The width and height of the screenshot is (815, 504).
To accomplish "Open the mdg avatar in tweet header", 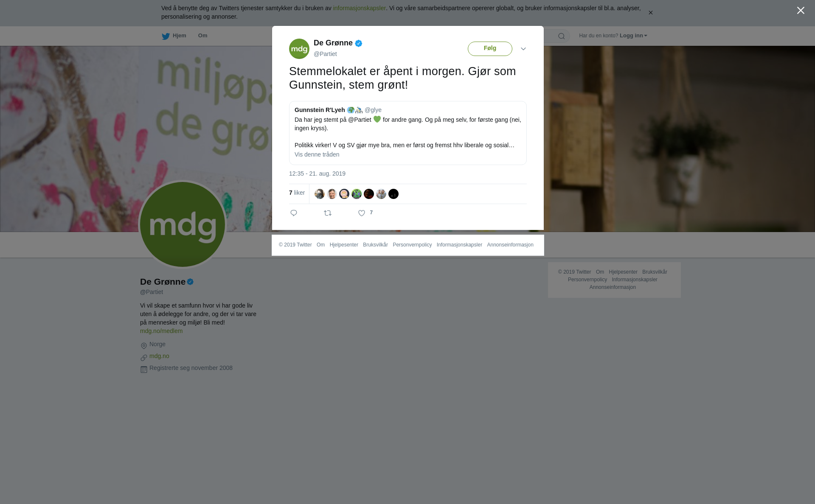I will click(x=299, y=49).
